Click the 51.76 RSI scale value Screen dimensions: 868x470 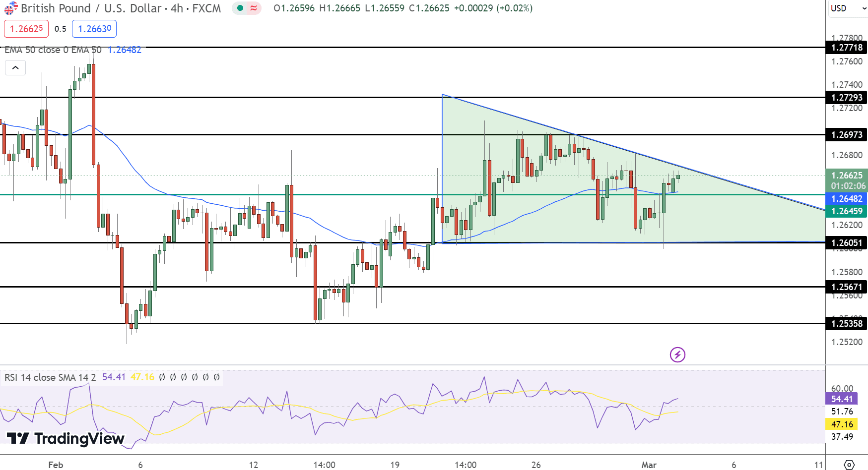[842, 411]
